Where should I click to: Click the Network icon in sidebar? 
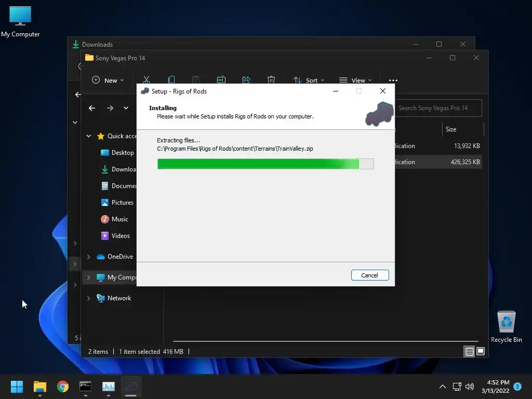point(100,298)
